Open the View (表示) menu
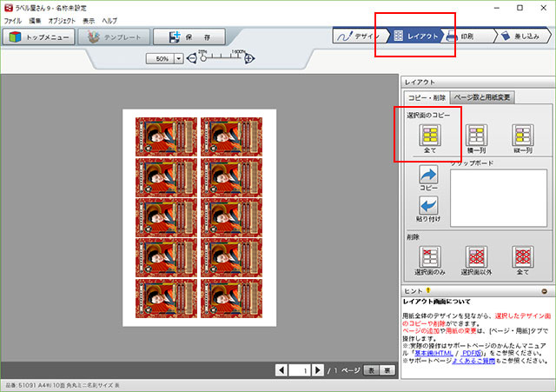 coord(89,21)
